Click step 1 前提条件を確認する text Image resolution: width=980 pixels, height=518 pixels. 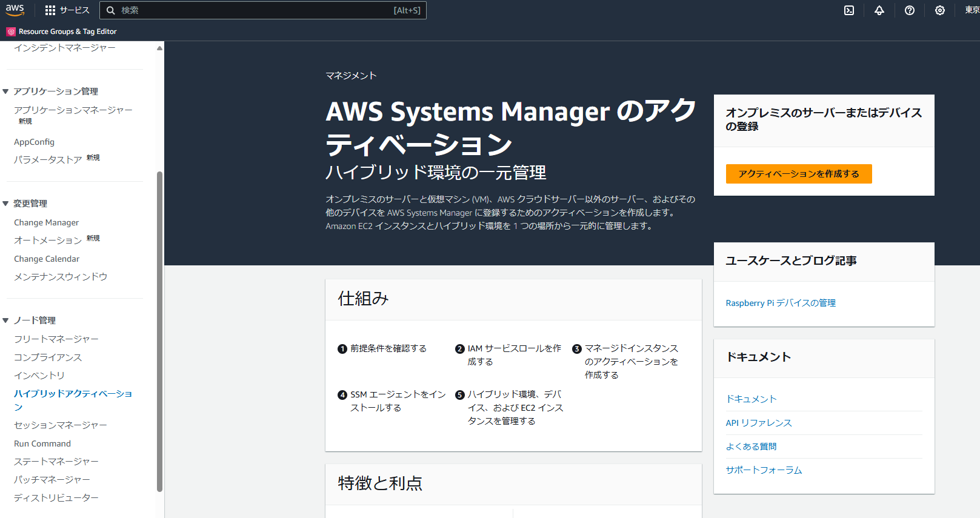coord(388,348)
